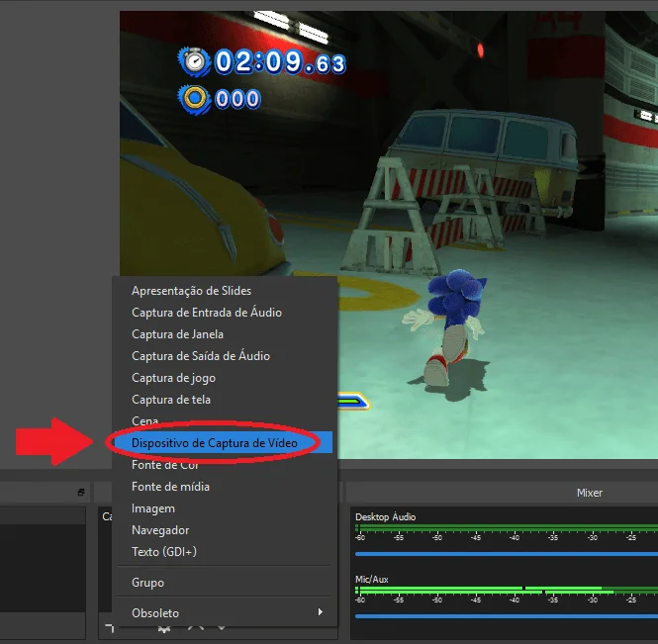
Task: Add a Fonte de Cor source
Action: [x=225, y=465]
